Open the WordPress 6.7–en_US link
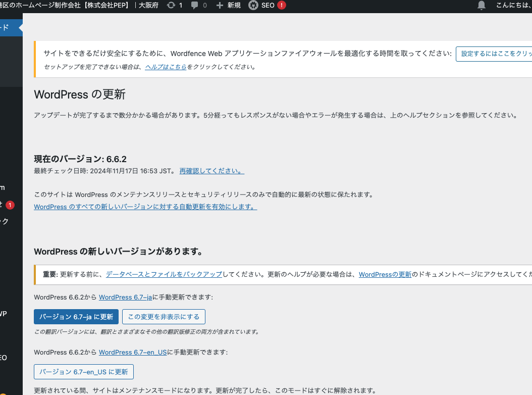This screenshot has width=532, height=395. coord(133,352)
